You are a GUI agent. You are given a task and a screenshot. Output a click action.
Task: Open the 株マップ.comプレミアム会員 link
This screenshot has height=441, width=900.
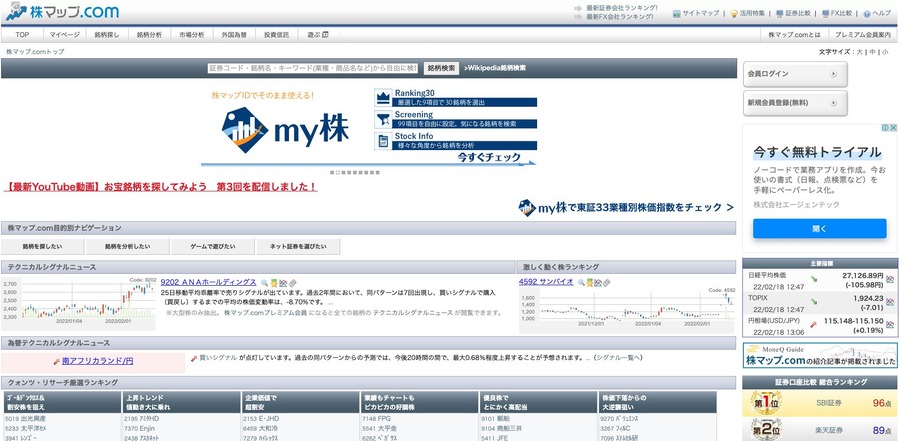(265, 313)
